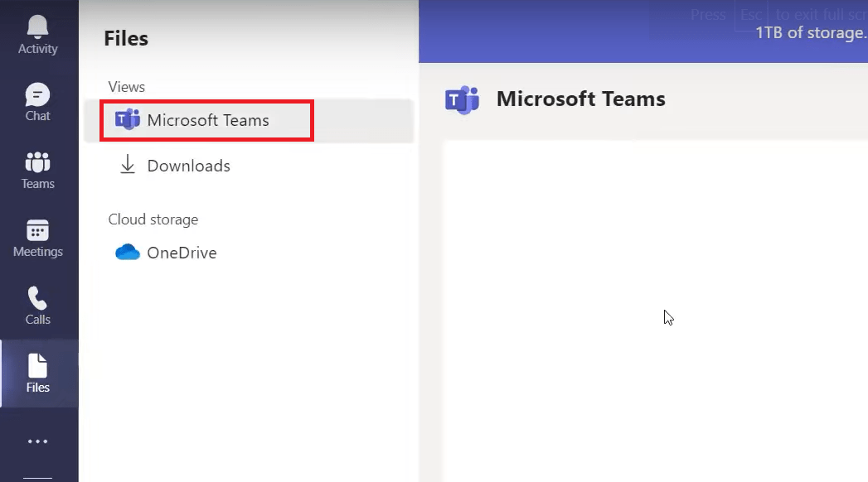The width and height of the screenshot is (868, 482).
Task: Open the Downloads view
Action: [x=249, y=166]
